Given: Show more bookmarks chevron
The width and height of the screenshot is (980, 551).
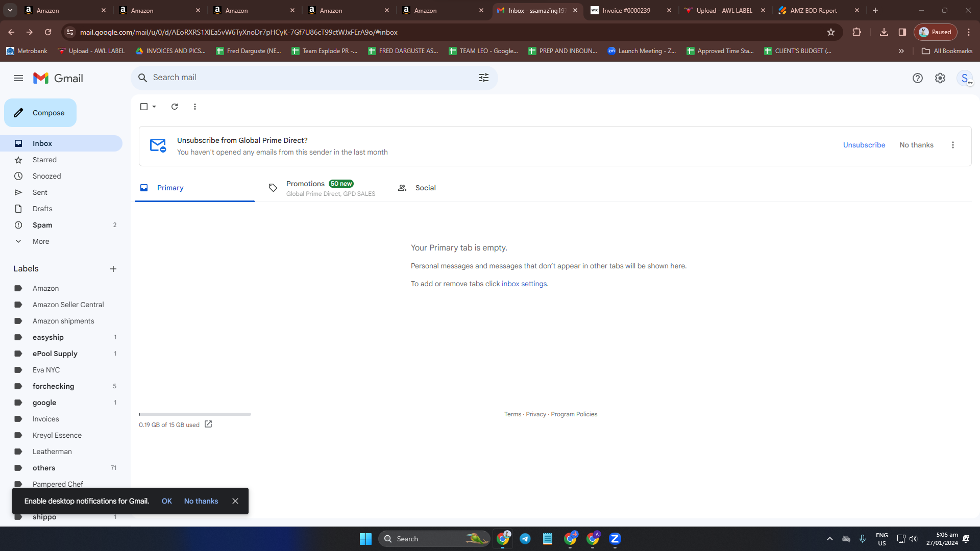Looking at the screenshot, I should (x=901, y=51).
